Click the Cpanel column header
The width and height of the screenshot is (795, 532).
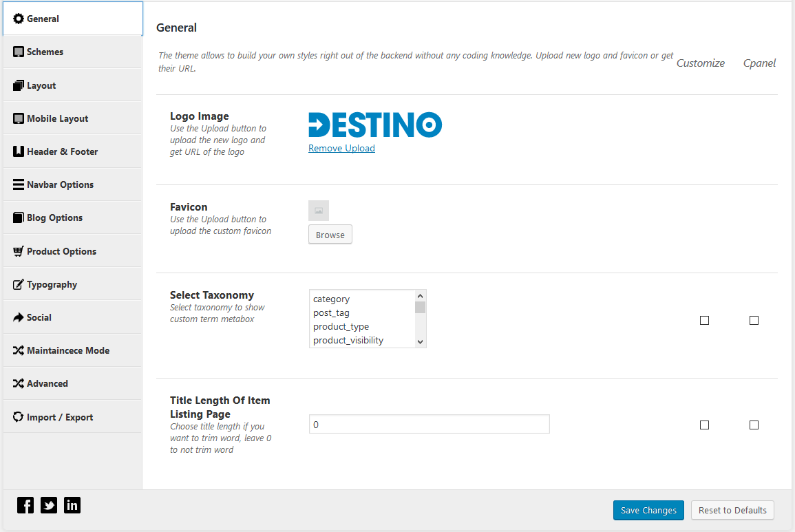click(759, 63)
